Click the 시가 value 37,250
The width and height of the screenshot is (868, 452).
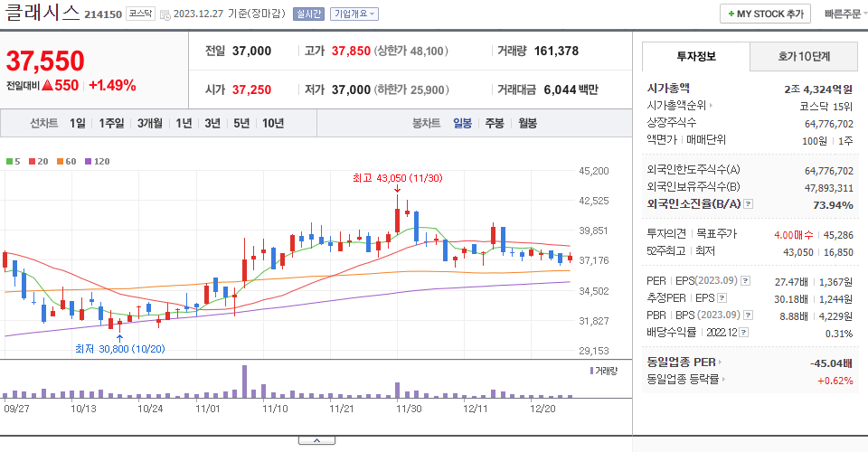251,89
